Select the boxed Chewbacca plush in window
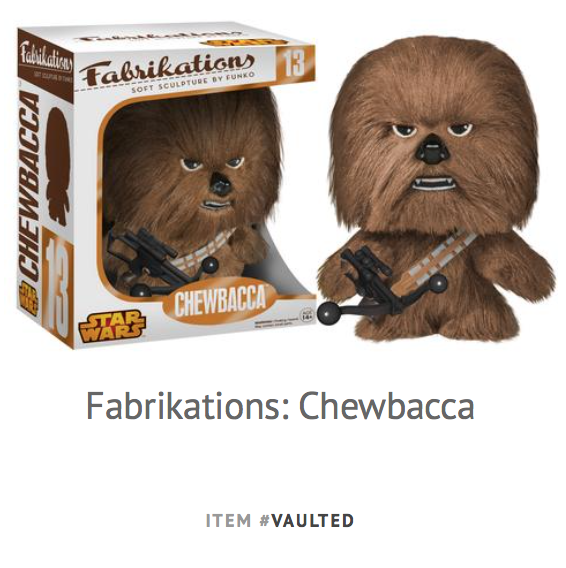Viewport: 566px width, 568px height. (192, 192)
